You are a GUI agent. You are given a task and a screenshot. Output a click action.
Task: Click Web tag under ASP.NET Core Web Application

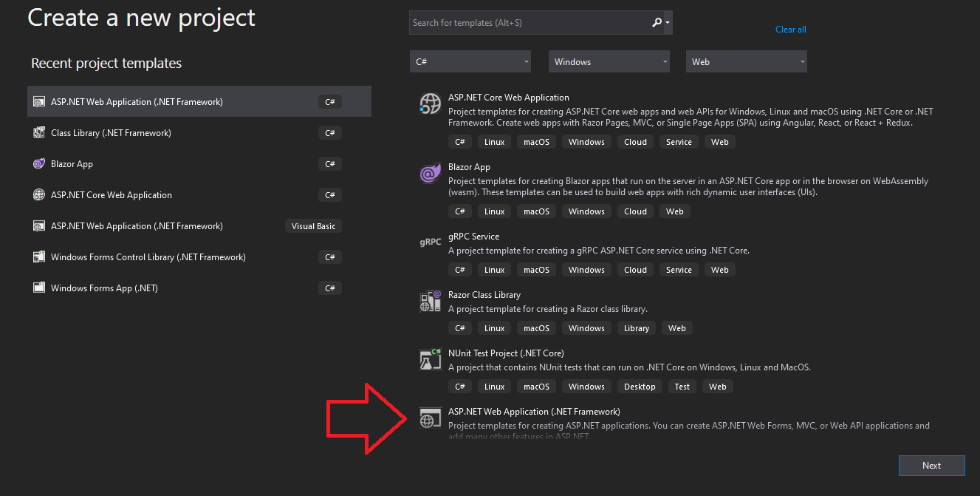coord(720,142)
